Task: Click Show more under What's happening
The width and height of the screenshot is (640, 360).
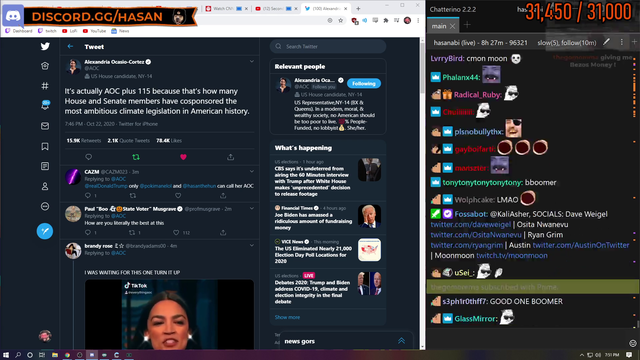Action: point(287,317)
